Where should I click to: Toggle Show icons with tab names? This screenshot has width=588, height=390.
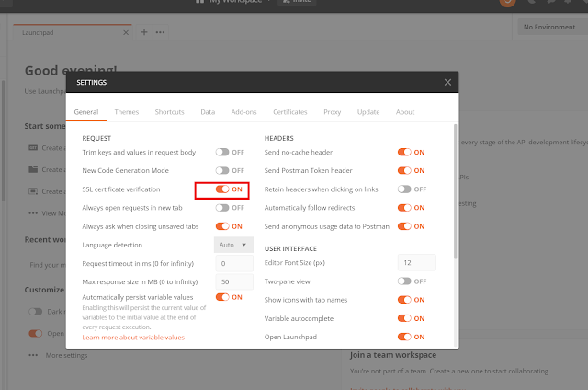pos(404,300)
